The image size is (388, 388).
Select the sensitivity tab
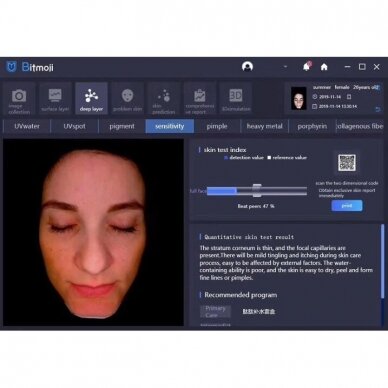(169, 126)
